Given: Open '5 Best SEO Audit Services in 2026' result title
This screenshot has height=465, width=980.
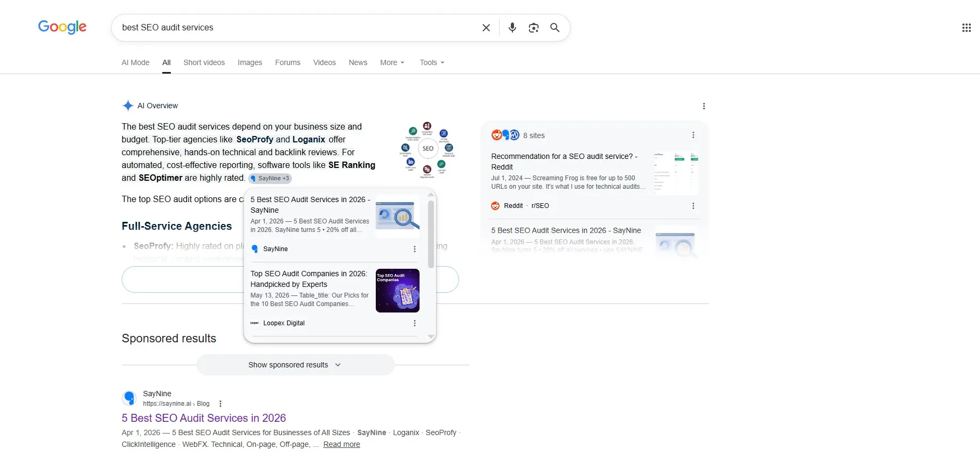Looking at the screenshot, I should pyautogui.click(x=204, y=418).
